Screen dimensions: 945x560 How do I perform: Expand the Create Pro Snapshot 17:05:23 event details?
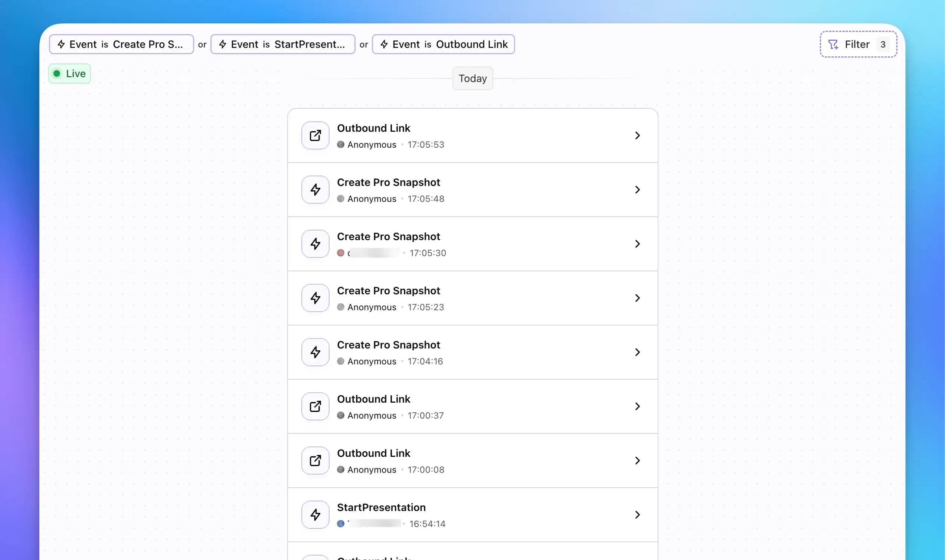637,298
